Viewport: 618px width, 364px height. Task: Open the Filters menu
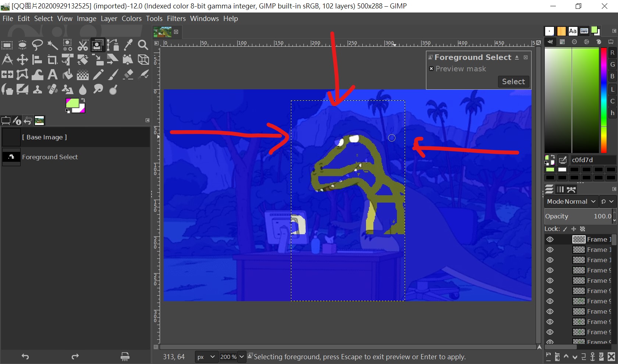point(176,18)
